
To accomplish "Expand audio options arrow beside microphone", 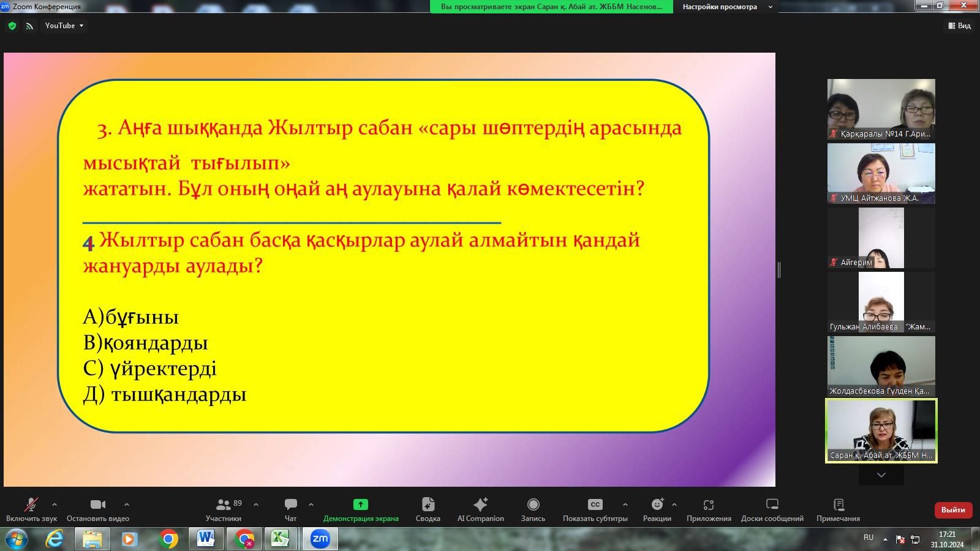I will pos(55,504).
